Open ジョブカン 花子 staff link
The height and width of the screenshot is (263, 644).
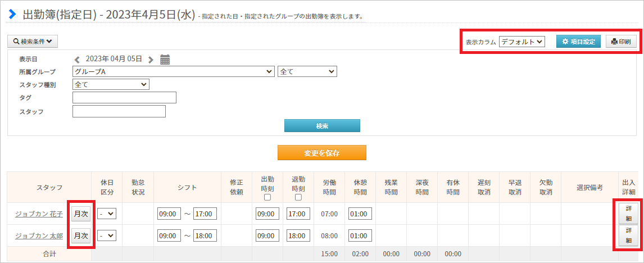pyautogui.click(x=39, y=214)
